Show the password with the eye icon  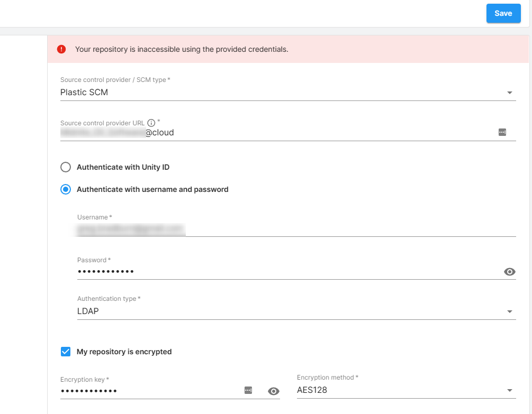pos(509,272)
